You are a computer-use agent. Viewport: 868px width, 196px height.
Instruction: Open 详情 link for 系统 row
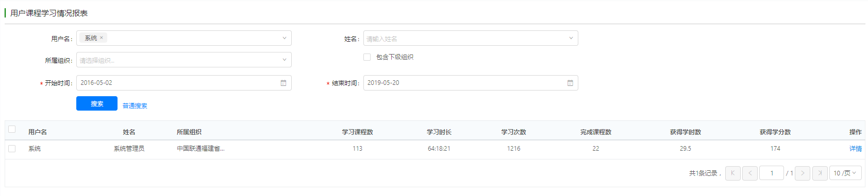point(856,149)
